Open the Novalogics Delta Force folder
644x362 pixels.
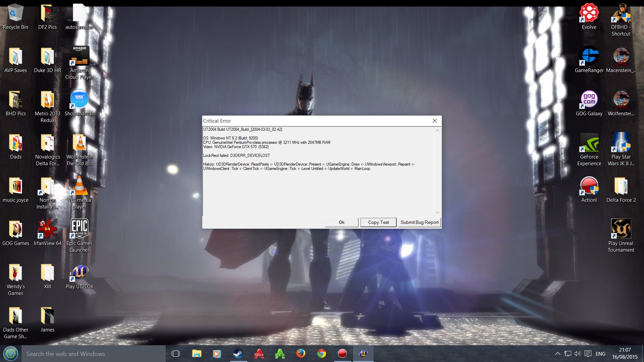[47, 150]
